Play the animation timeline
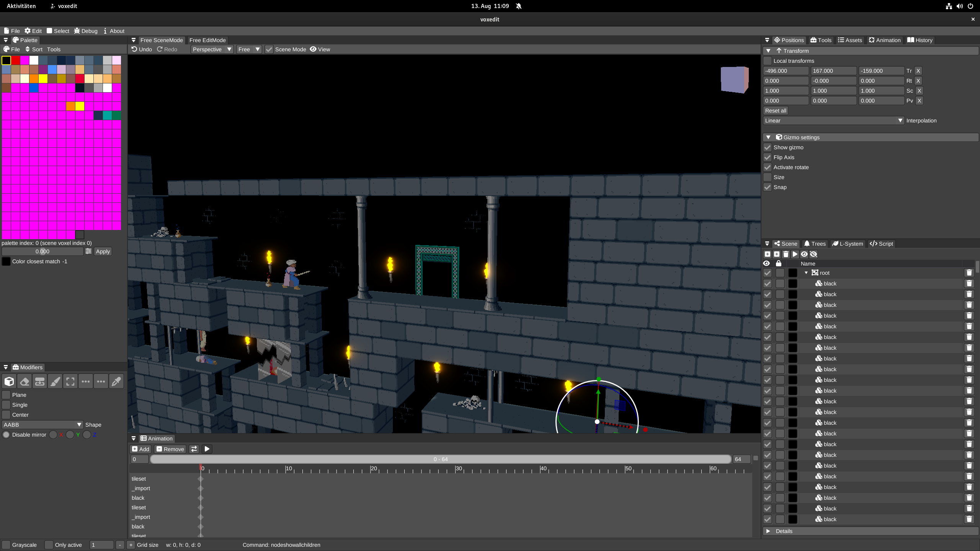The image size is (980, 551). pos(207,449)
